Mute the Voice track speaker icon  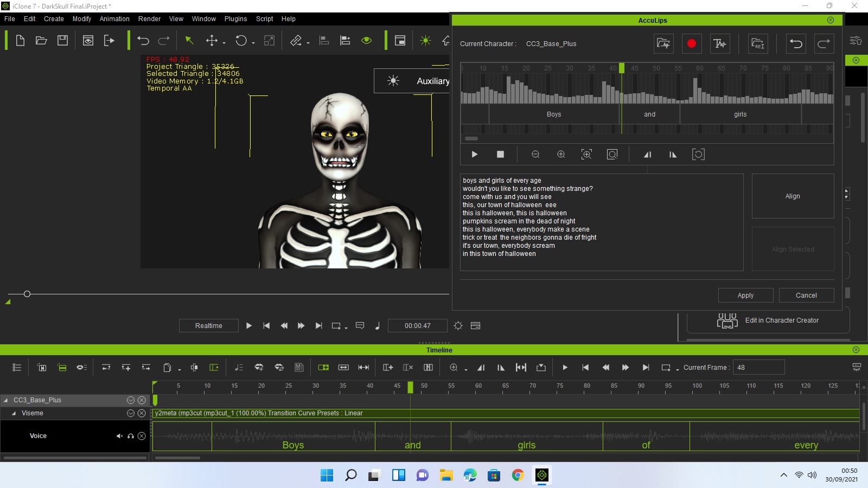[119, 436]
